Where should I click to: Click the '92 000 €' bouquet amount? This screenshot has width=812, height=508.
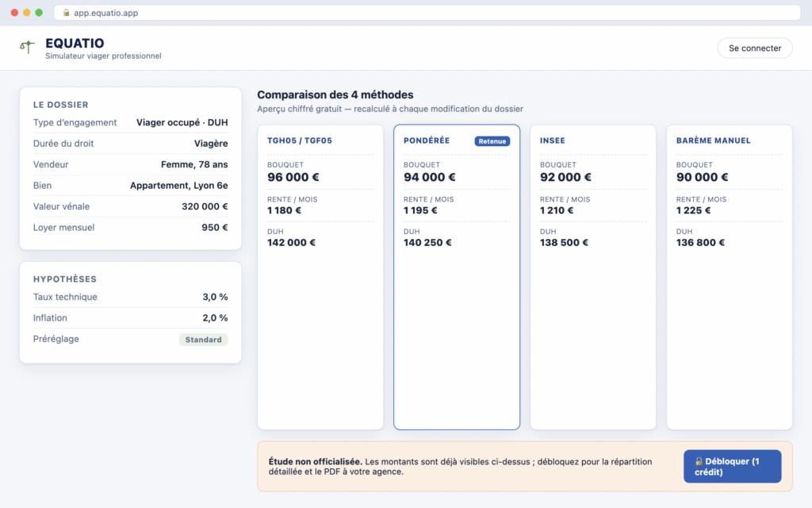565,177
